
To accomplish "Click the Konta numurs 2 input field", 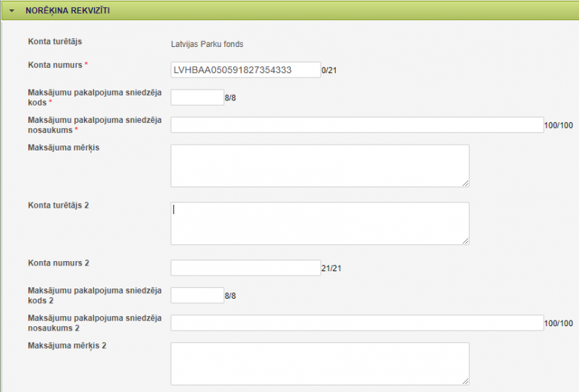I will (x=245, y=268).
